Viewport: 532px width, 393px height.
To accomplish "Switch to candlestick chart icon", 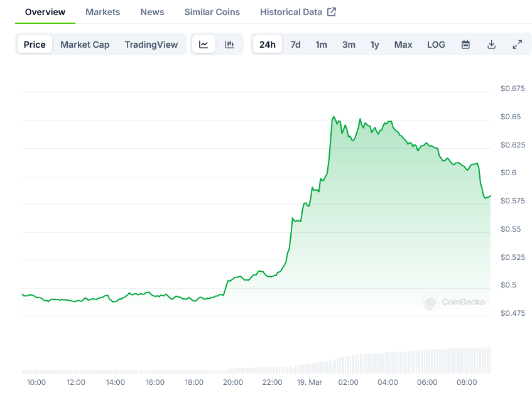I will 229,45.
